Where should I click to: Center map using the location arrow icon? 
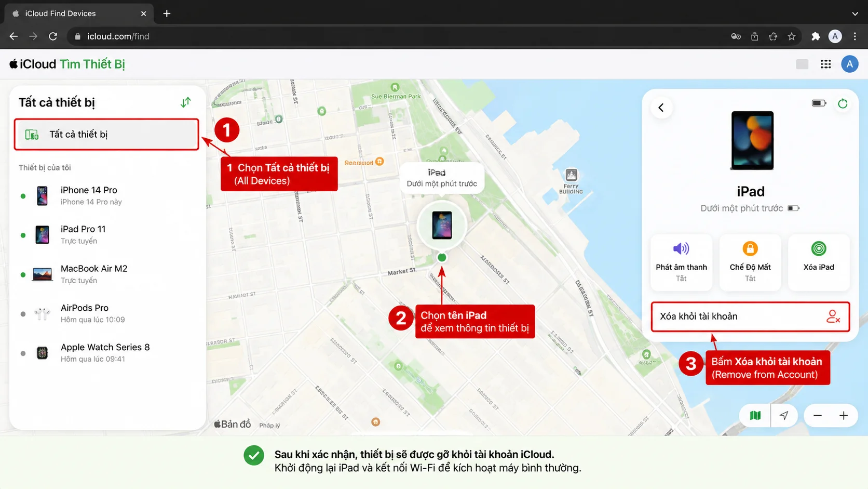(x=784, y=415)
